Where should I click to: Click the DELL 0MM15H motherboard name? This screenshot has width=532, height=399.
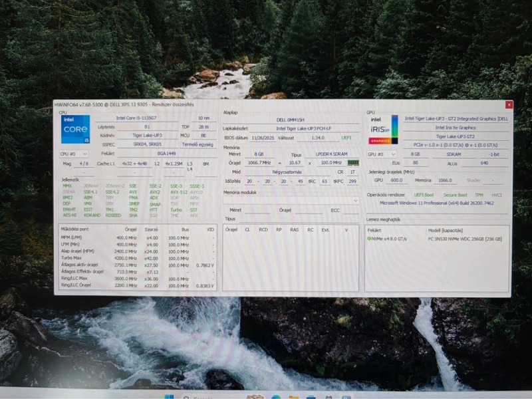[x=290, y=120]
